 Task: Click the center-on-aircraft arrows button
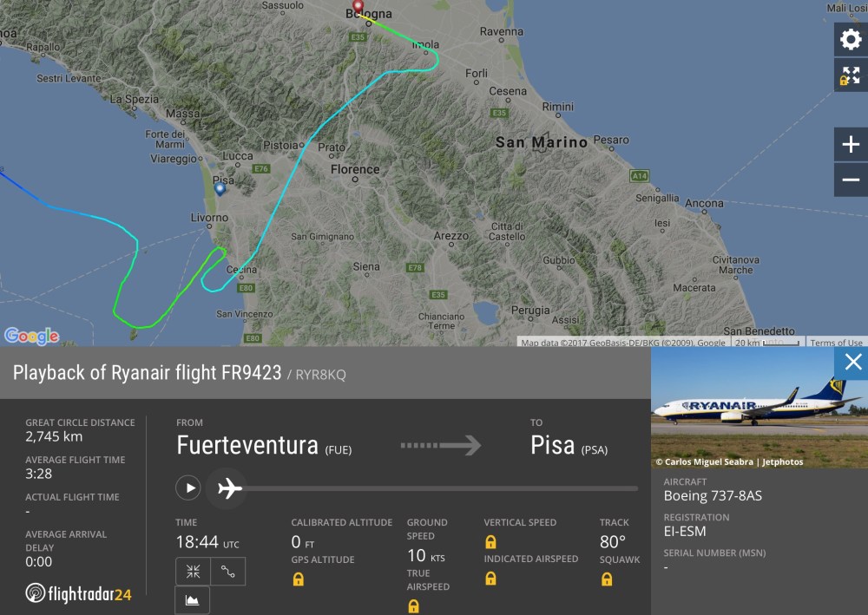[193, 572]
